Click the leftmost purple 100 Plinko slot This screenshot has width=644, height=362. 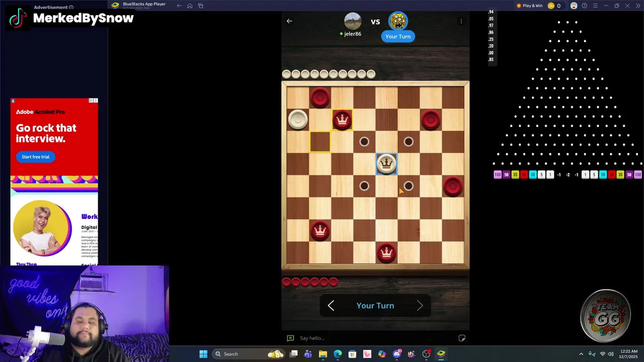click(x=498, y=174)
